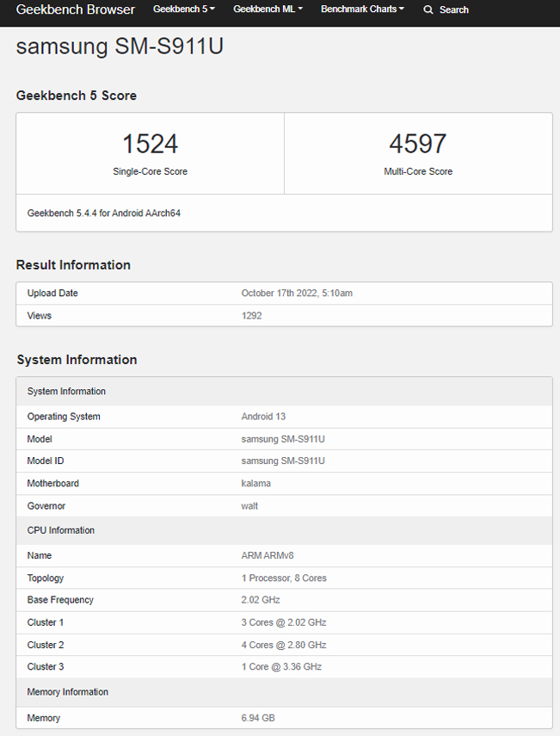This screenshot has height=736, width=560.
Task: Click the Search text in navbar
Action: click(x=453, y=9)
